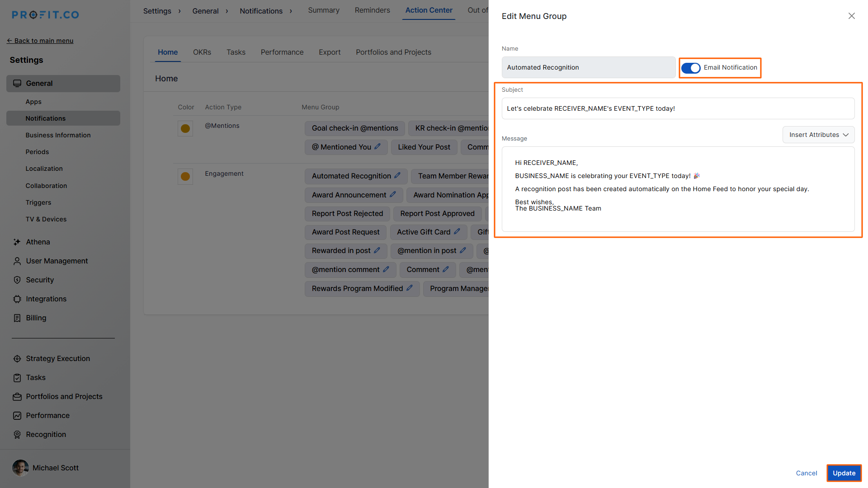Click the Athena sparkle icon in sidebar
The width and height of the screenshot is (868, 488).
[x=17, y=242]
